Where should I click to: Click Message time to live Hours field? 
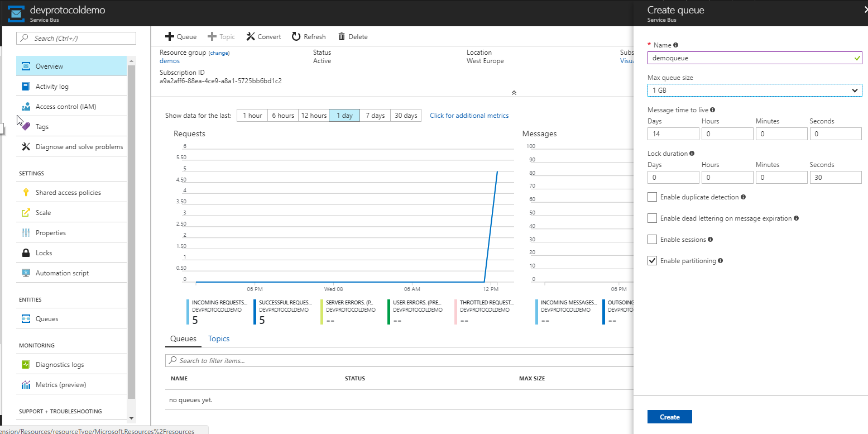(727, 133)
